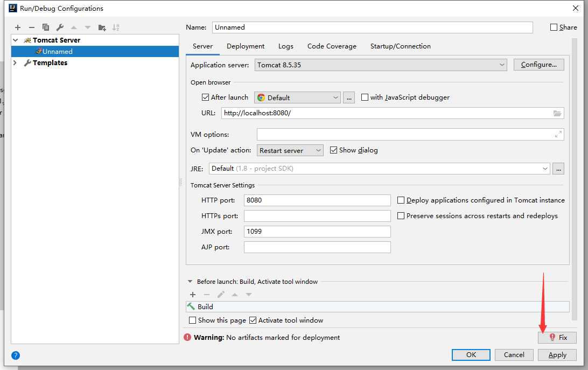Expand the Templates tree node

(15, 62)
